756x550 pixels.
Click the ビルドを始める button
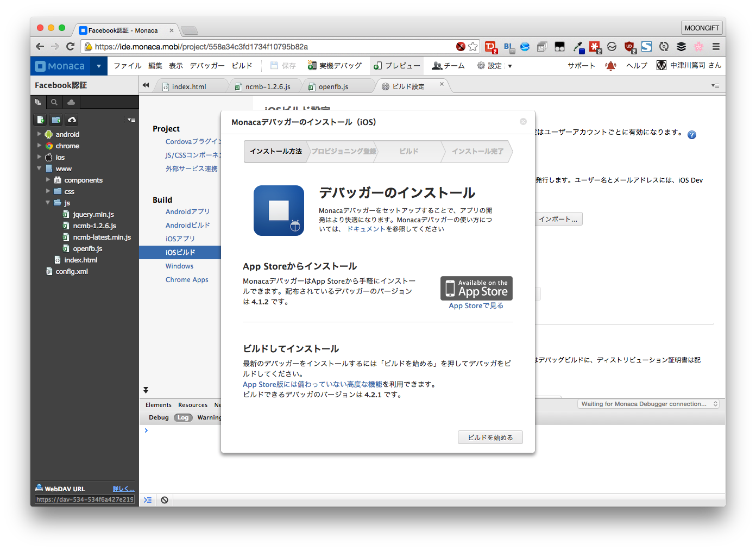490,437
